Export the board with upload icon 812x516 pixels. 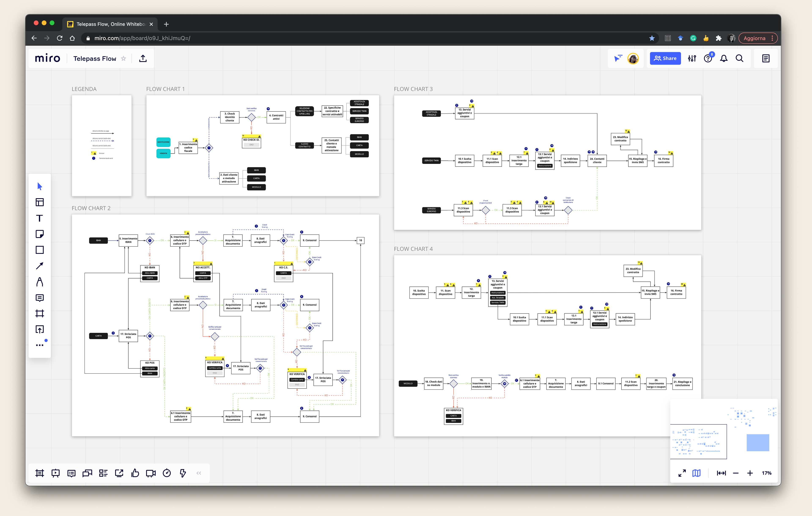click(x=143, y=58)
